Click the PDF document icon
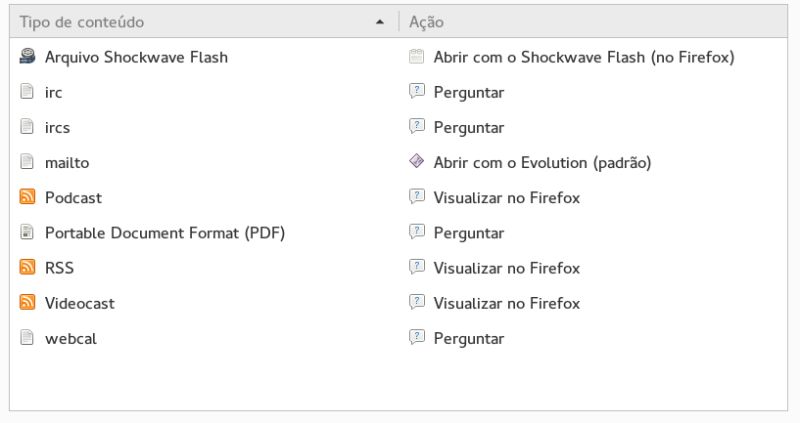Screen dimensions: 800x423 coord(27,232)
